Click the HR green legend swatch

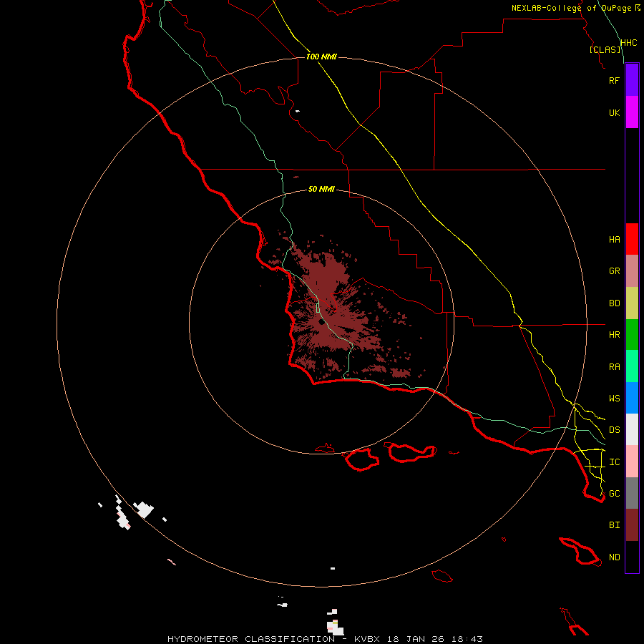pyautogui.click(x=632, y=335)
